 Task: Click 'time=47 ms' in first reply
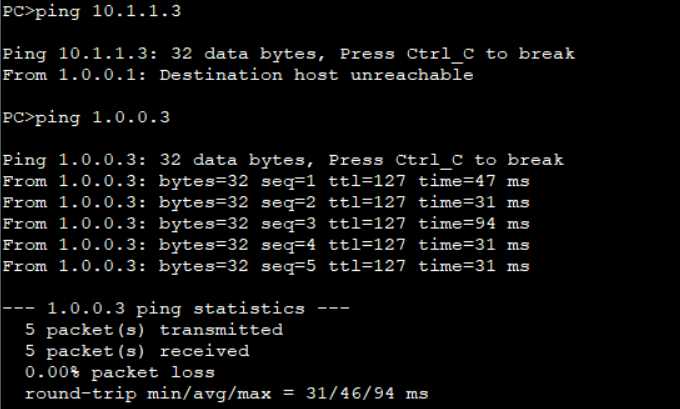(474, 181)
